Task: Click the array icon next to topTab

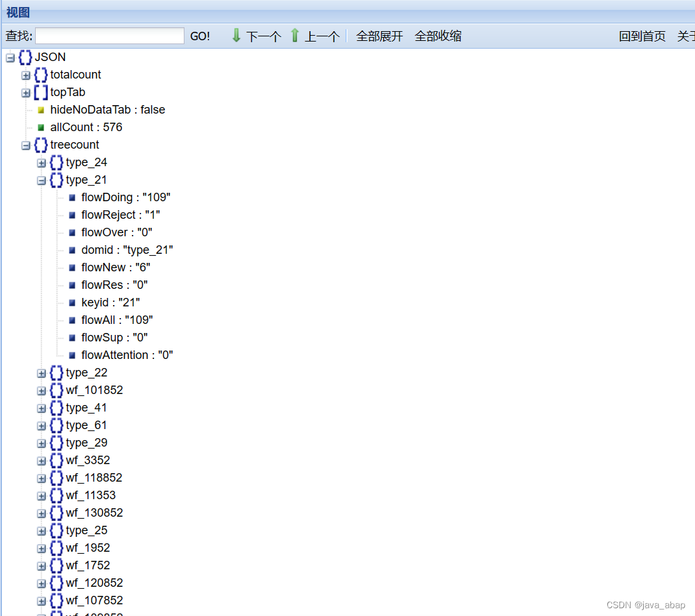Action: click(40, 92)
